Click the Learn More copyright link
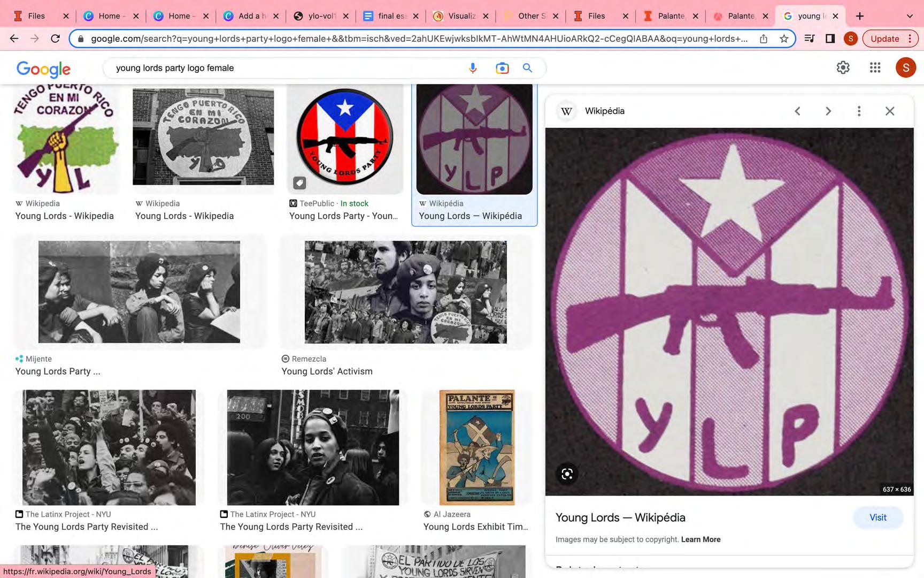Image resolution: width=924 pixels, height=578 pixels. pos(700,539)
